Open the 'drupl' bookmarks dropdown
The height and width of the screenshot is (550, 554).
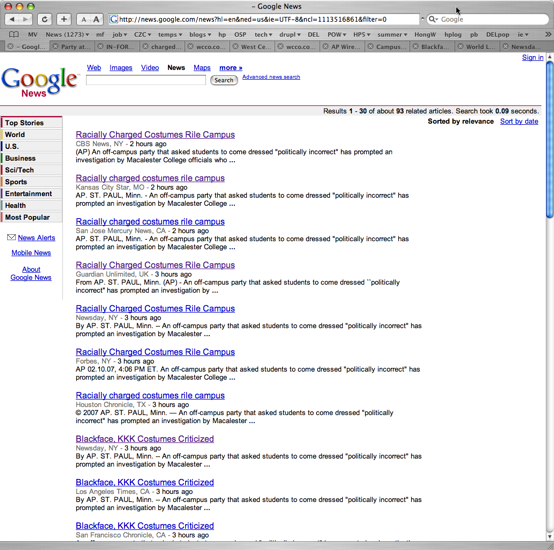[290, 35]
